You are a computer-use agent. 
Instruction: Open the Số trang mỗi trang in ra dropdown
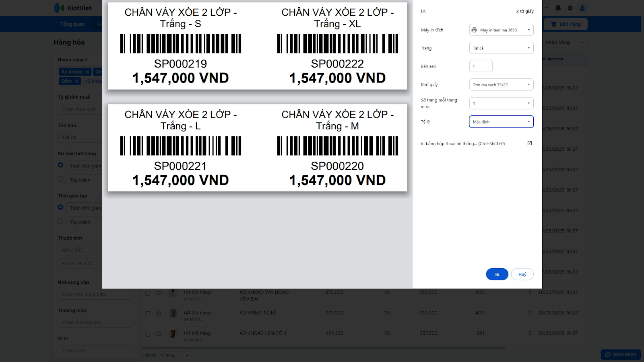point(501,103)
